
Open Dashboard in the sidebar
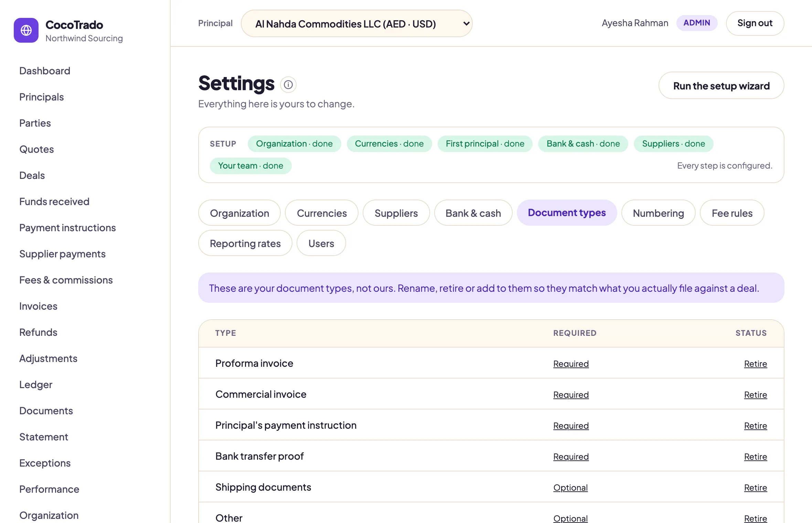[x=45, y=71]
